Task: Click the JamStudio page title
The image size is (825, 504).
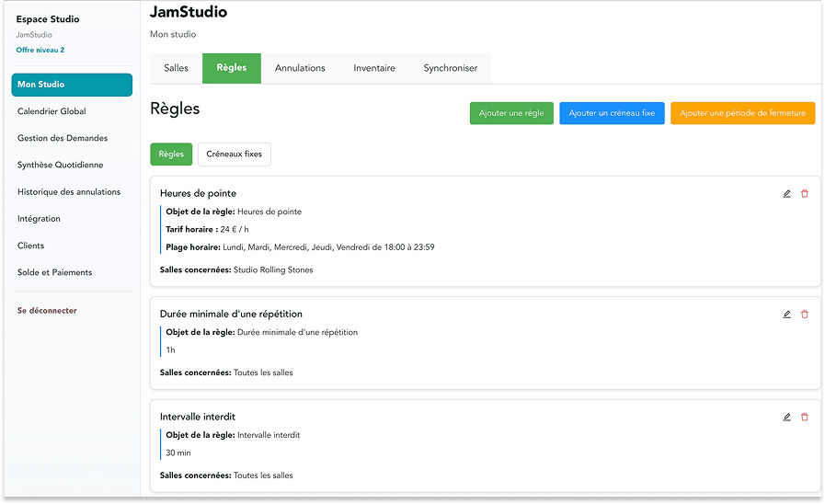Action: click(189, 12)
